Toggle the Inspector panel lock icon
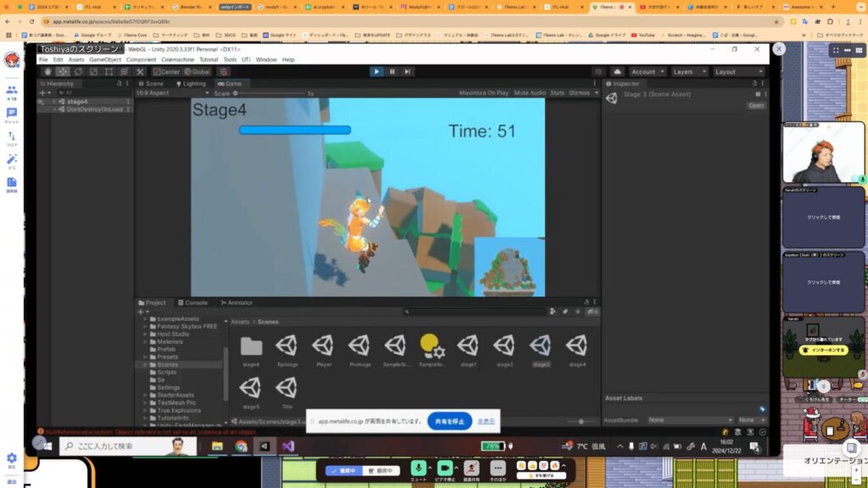The width and height of the screenshot is (868, 488). [754, 84]
